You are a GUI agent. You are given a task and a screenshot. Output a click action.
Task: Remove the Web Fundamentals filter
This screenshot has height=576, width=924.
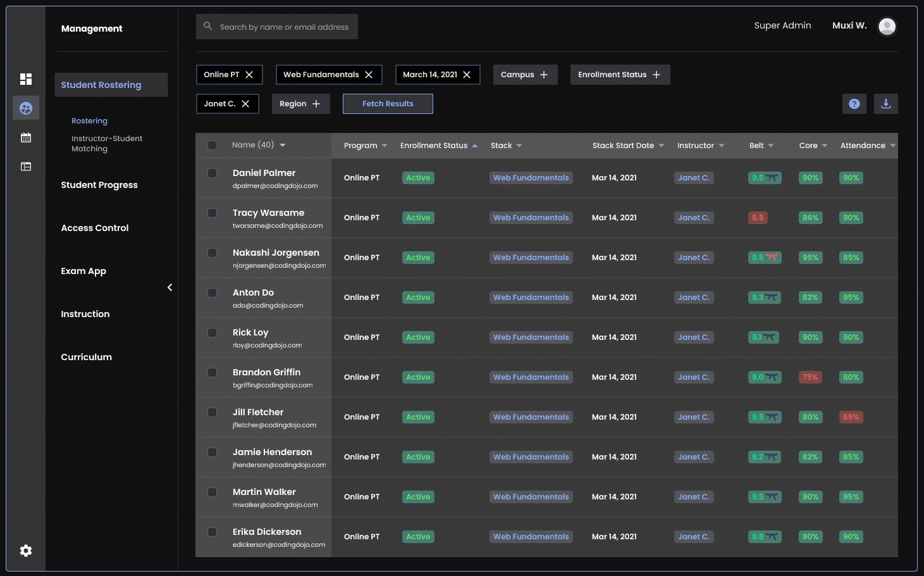click(369, 75)
